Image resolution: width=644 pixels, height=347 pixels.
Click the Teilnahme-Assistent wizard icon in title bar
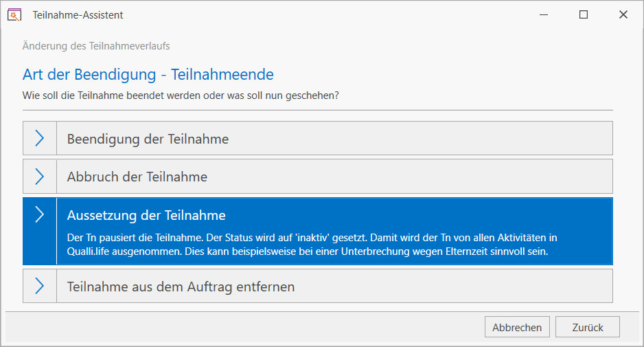point(14,15)
